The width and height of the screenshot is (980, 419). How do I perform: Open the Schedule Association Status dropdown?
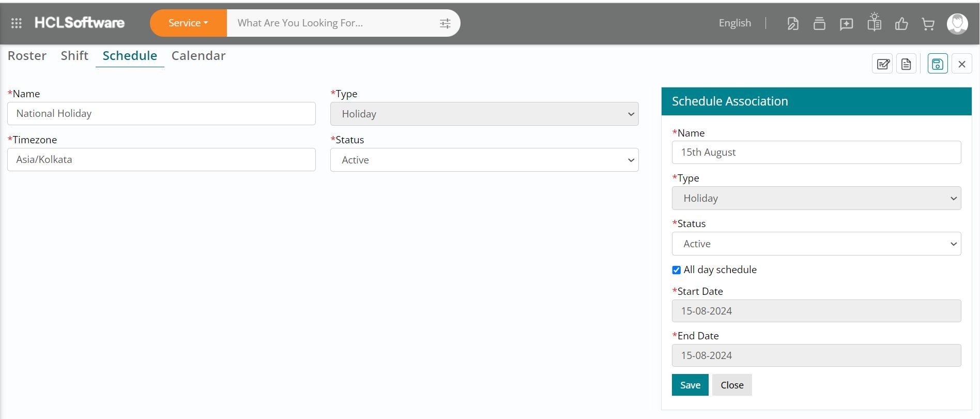816,244
